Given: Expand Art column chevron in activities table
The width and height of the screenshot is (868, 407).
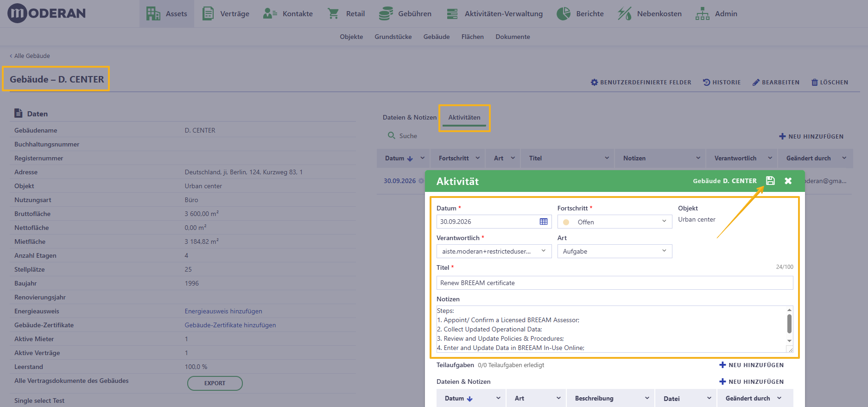Looking at the screenshot, I should [513, 158].
